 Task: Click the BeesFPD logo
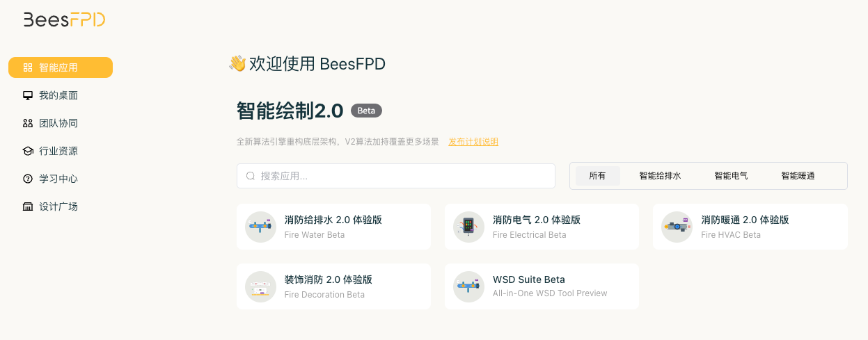(64, 19)
